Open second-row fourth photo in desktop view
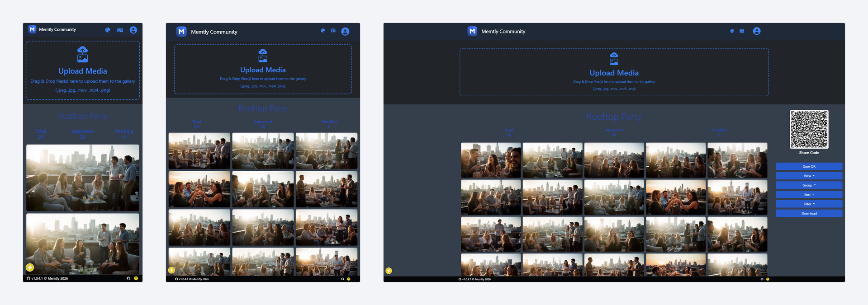Image resolution: width=868 pixels, height=305 pixels. [676, 197]
